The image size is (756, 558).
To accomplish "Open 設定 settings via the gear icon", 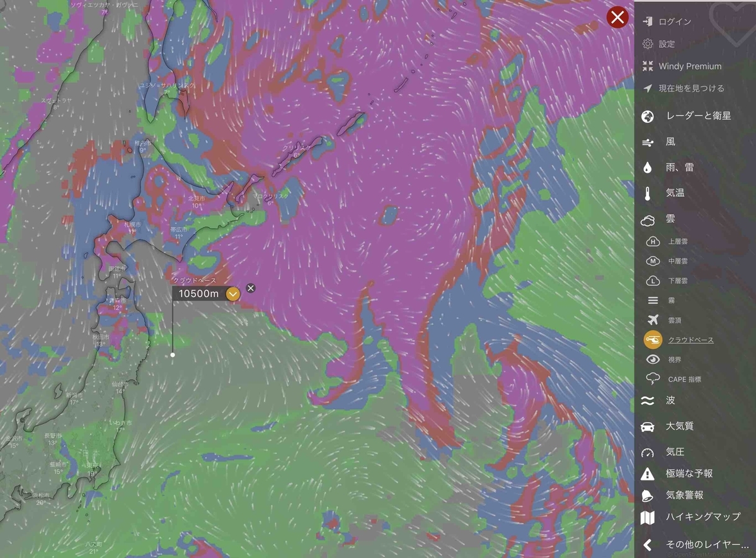I will click(x=648, y=44).
